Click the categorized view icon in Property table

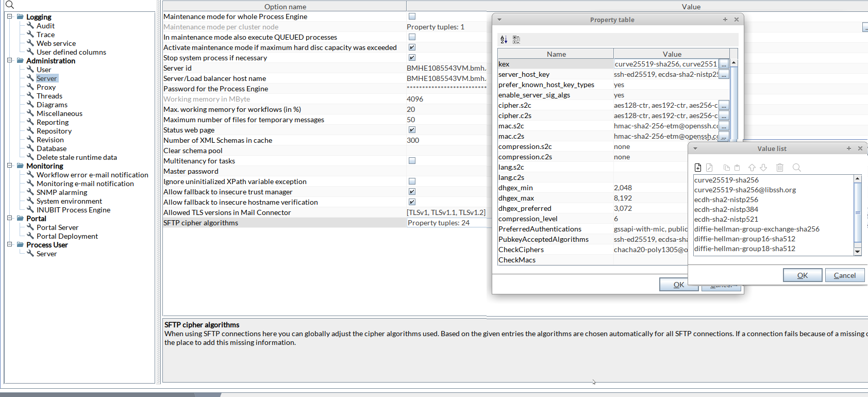pyautogui.click(x=516, y=40)
